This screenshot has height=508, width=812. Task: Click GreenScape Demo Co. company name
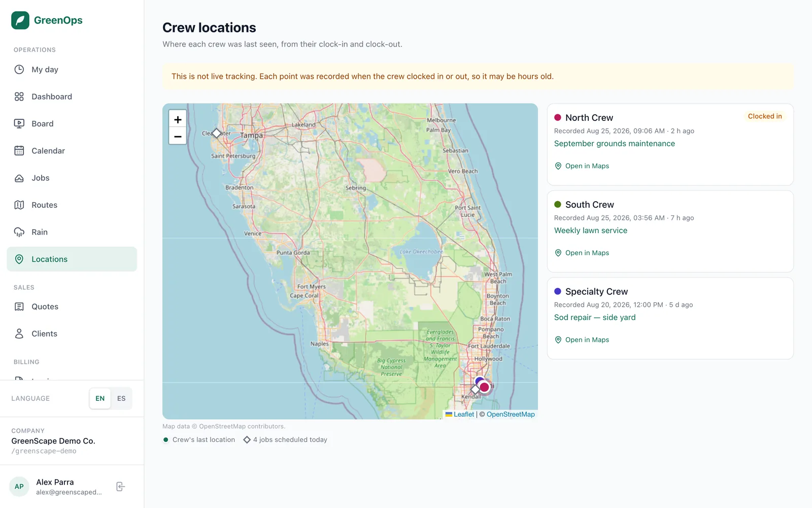(53, 441)
